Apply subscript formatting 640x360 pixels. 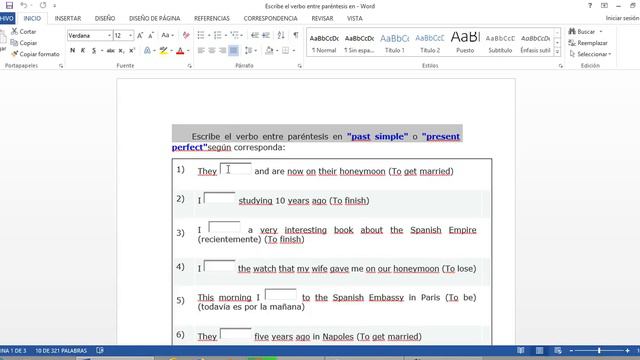(x=121, y=51)
